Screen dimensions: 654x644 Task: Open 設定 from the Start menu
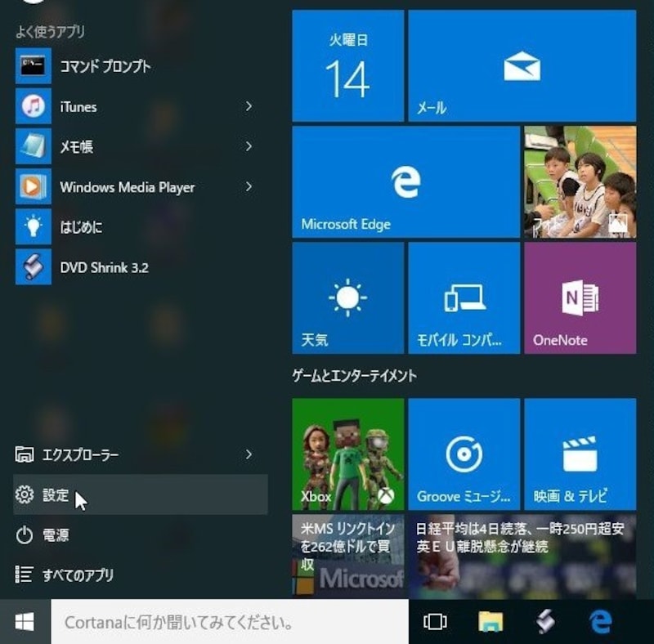(x=56, y=495)
